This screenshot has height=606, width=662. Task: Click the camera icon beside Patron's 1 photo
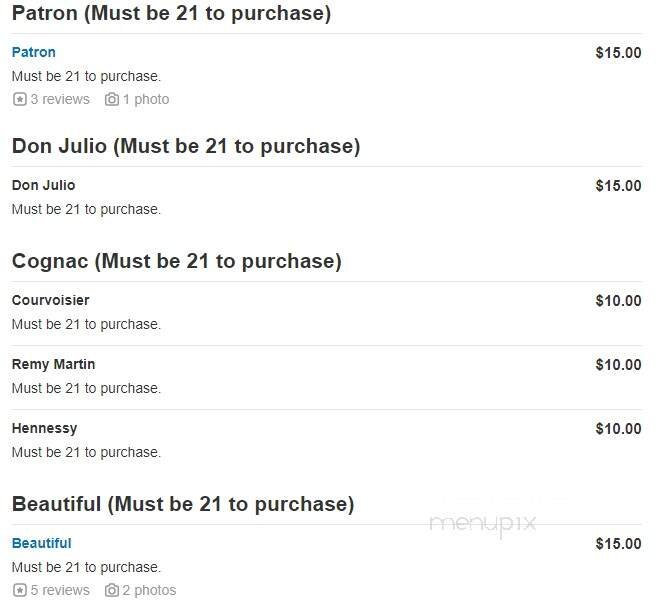click(x=112, y=99)
